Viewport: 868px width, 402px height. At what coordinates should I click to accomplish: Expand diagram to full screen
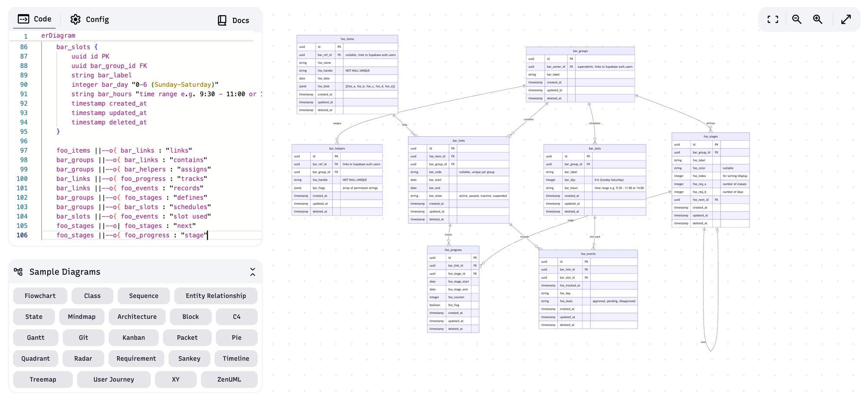pyautogui.click(x=846, y=20)
